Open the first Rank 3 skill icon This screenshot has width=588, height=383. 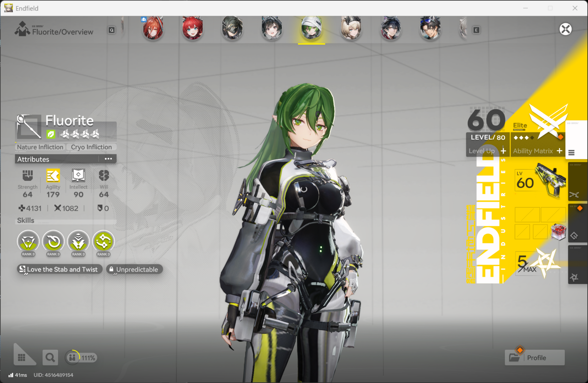pyautogui.click(x=28, y=242)
